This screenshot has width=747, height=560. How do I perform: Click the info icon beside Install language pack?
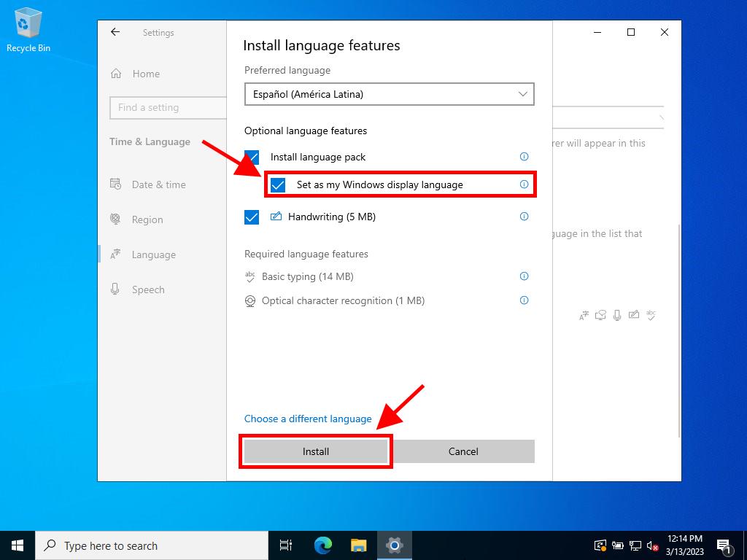pyautogui.click(x=524, y=157)
